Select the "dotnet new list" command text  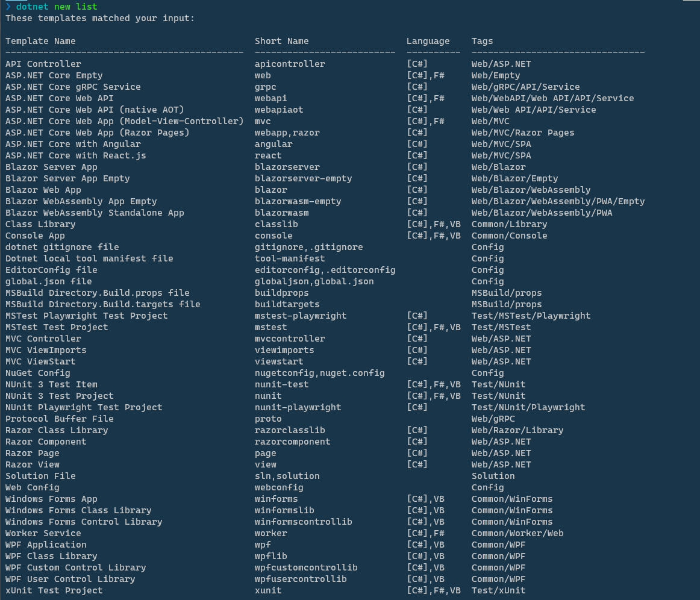(51, 7)
